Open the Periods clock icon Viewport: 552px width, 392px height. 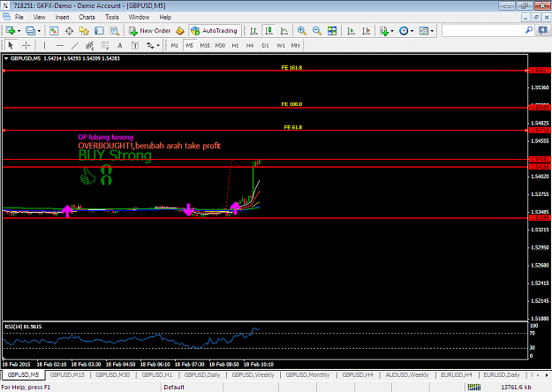(x=404, y=31)
